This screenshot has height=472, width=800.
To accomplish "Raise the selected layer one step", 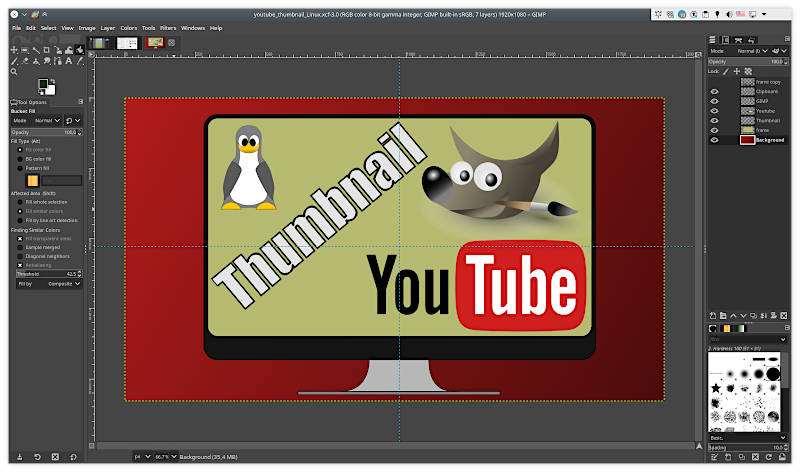I will tap(733, 315).
